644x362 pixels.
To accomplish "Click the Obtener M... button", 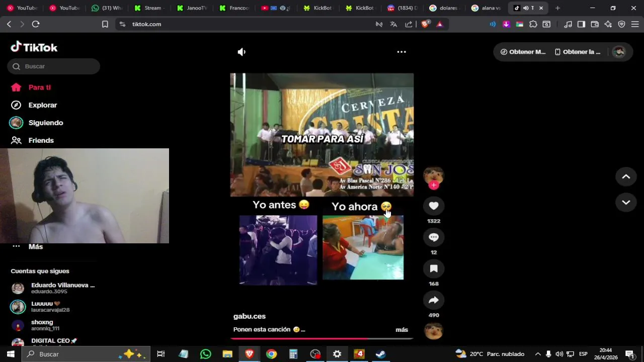I will point(523,52).
